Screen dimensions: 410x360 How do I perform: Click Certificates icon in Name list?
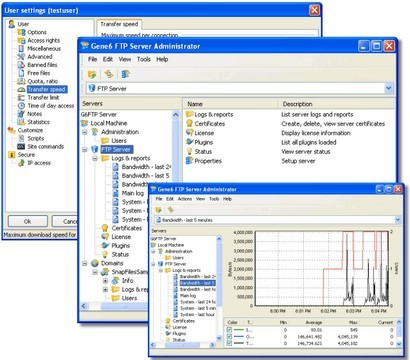(190, 123)
